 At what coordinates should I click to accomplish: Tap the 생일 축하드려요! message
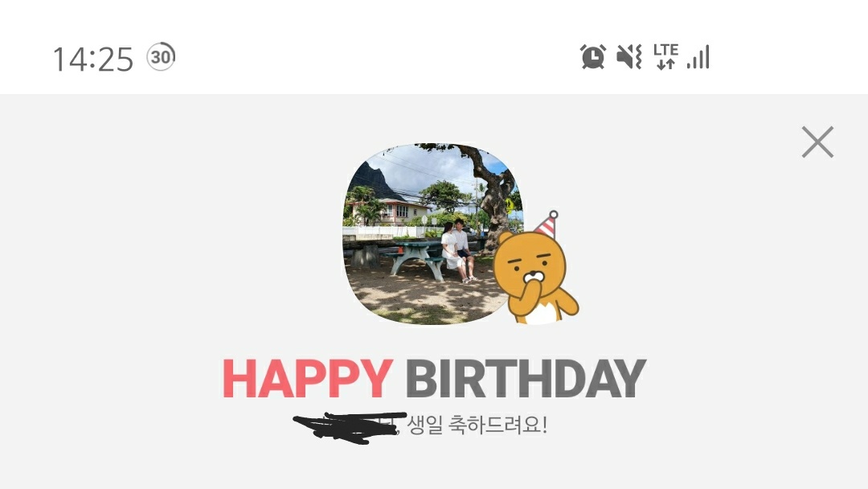point(477,425)
